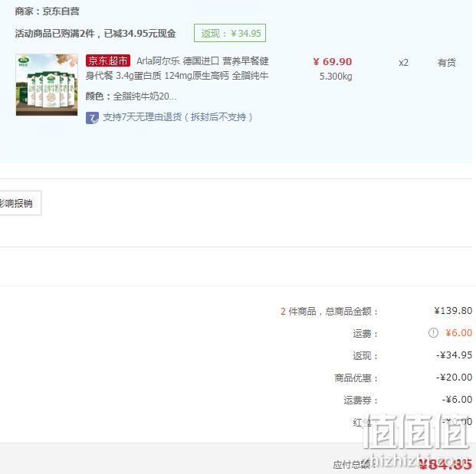Select the -¥20.00 商品优惠 amount
Viewport: 476px width, 474px height.
454,378
